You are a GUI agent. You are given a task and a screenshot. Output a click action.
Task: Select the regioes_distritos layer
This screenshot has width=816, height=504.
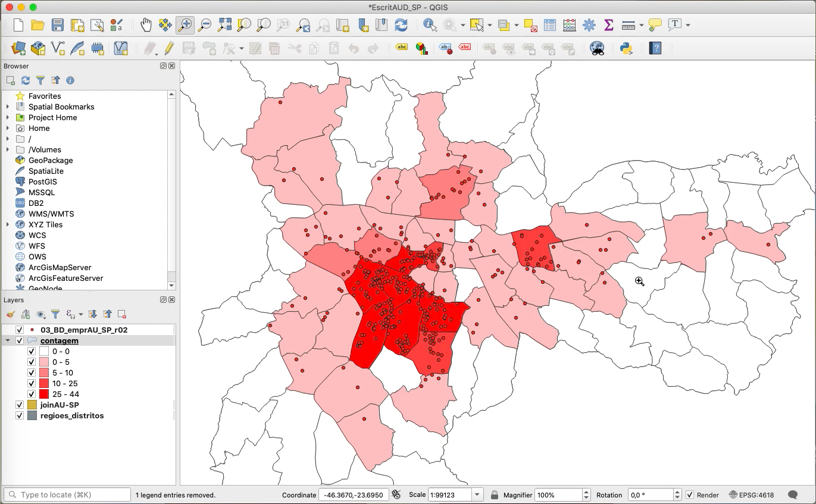72,415
